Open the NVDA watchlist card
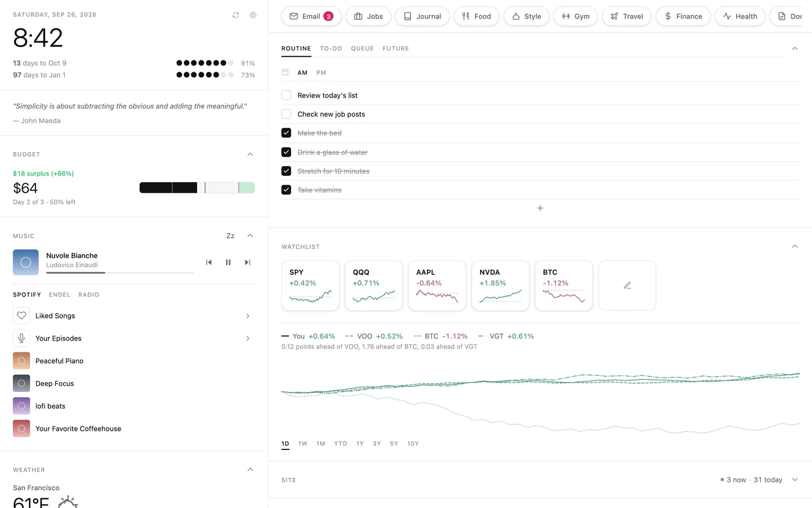The height and width of the screenshot is (508, 812). click(x=501, y=286)
